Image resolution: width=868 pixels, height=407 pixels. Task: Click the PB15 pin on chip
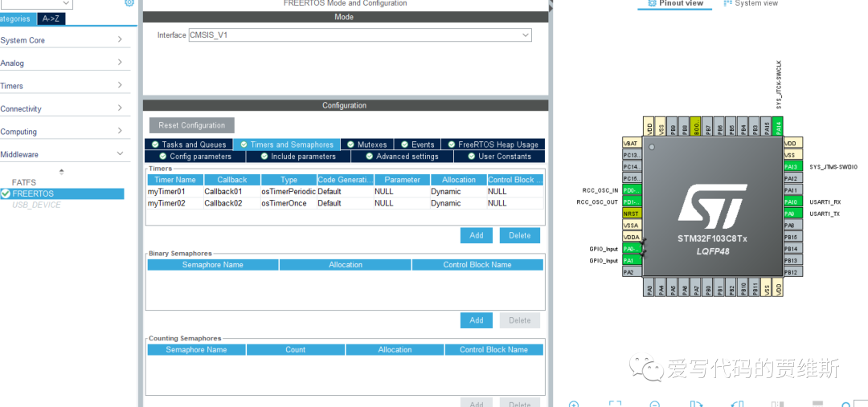[x=793, y=237]
